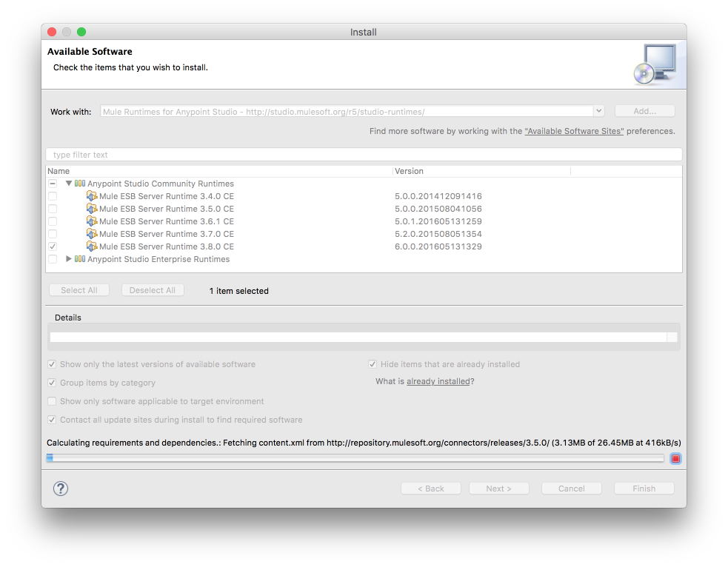Click the Cancel button
The height and width of the screenshot is (567, 728).
572,488
